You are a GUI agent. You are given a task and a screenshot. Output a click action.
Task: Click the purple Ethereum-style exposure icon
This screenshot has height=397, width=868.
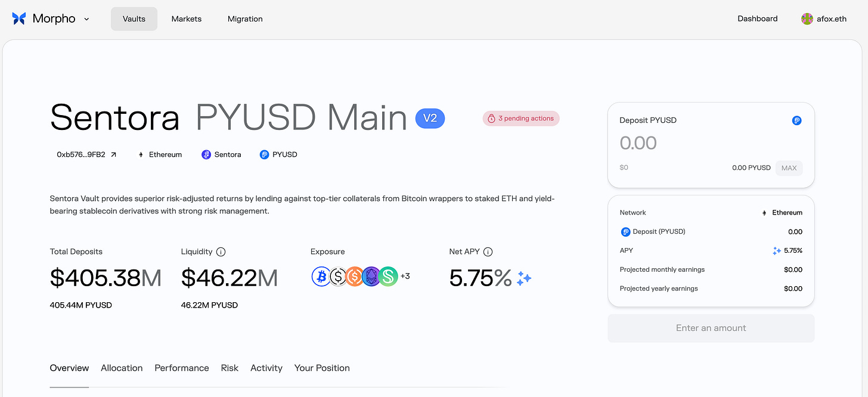coord(371,276)
